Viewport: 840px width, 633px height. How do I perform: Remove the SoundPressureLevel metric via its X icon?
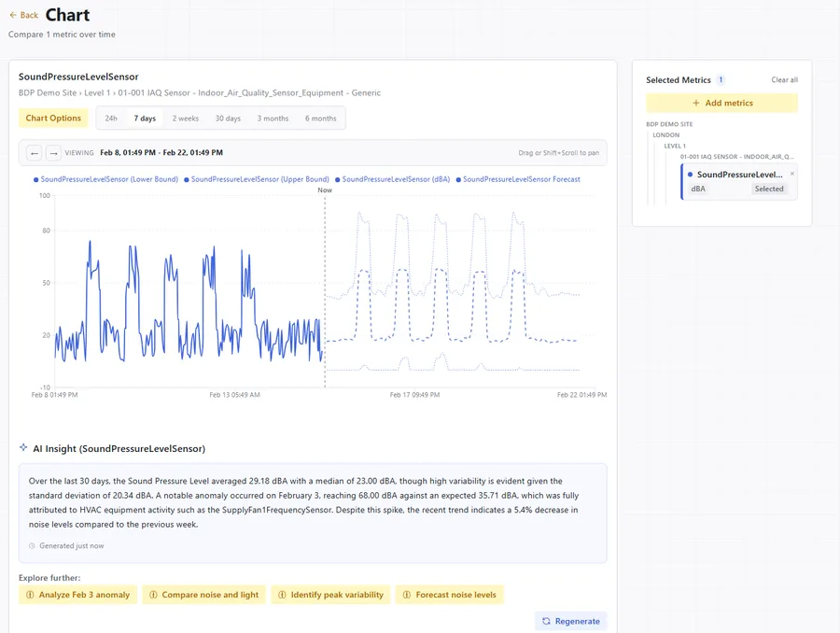791,173
